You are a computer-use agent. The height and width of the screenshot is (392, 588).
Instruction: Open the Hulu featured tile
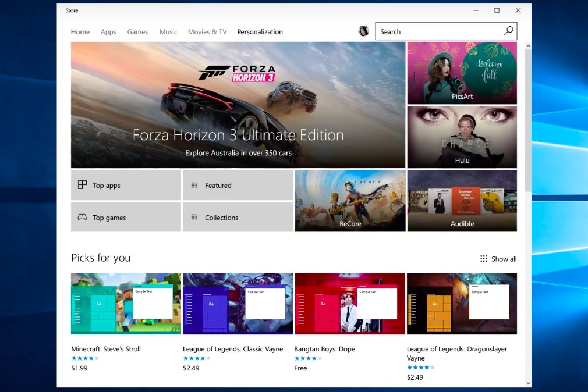coord(462,137)
